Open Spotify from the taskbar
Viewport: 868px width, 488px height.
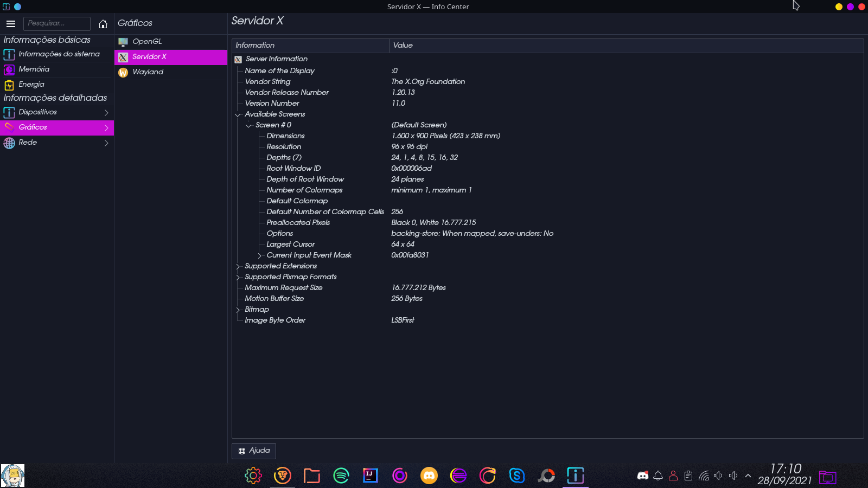(x=341, y=476)
